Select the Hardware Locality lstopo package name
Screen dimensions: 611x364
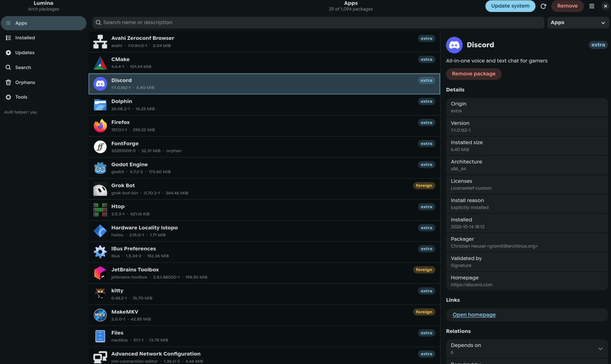tap(145, 228)
